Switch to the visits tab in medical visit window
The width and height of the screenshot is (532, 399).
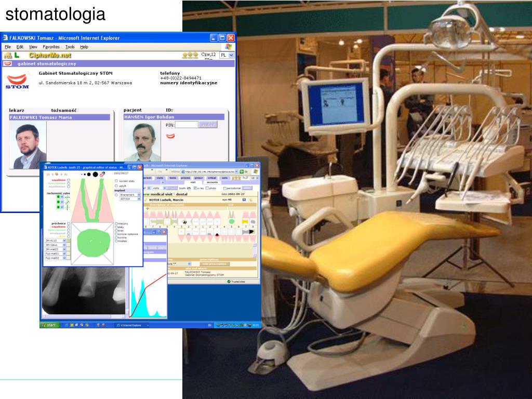pyautogui.click(x=160, y=178)
